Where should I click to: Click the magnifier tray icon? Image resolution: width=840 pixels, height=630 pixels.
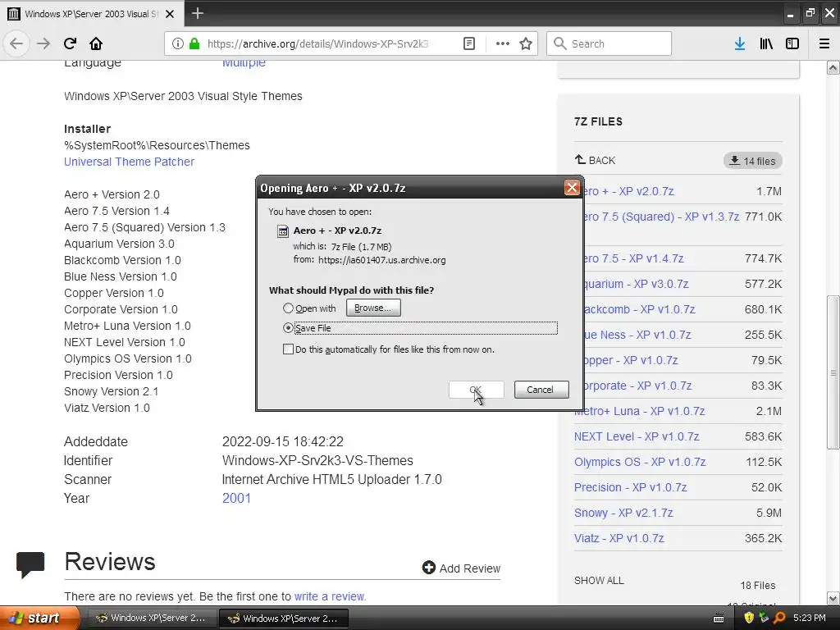779,618
